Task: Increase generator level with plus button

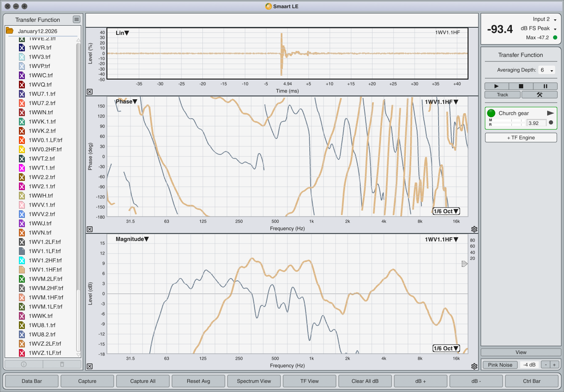Action: tap(554, 365)
